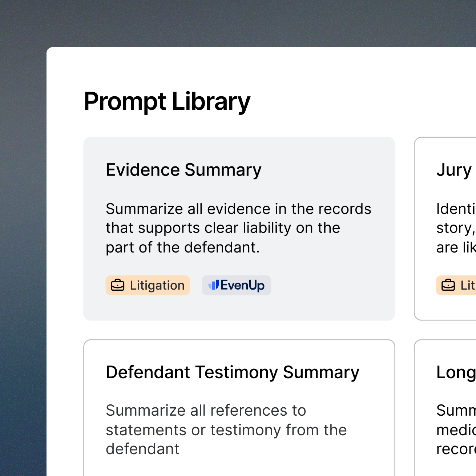Select the Litigation tag on Evidence Summary
The width and height of the screenshot is (476, 476).
[x=148, y=285]
